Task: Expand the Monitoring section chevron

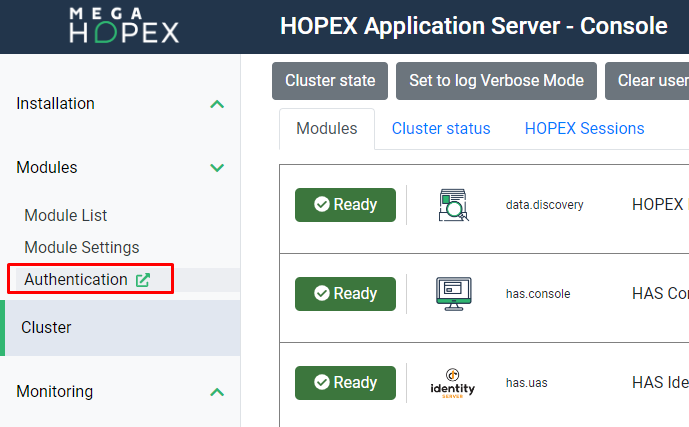Action: 217,392
